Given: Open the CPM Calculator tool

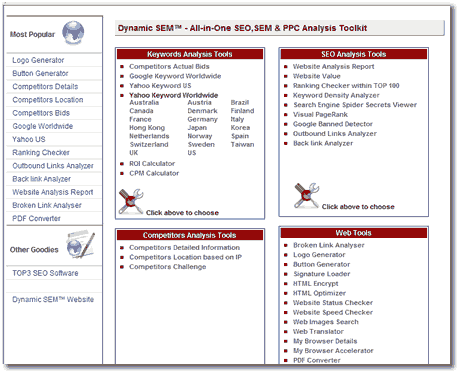Looking at the screenshot, I should pyautogui.click(x=154, y=173).
